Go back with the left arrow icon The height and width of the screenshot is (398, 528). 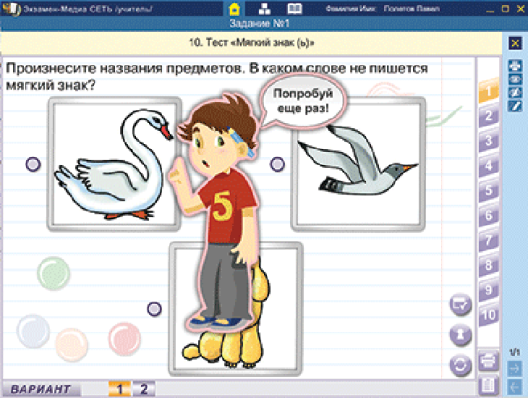pyautogui.click(x=515, y=387)
